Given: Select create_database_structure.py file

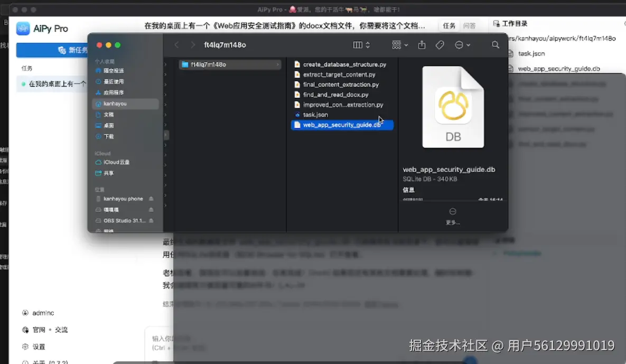Looking at the screenshot, I should tap(342, 64).
